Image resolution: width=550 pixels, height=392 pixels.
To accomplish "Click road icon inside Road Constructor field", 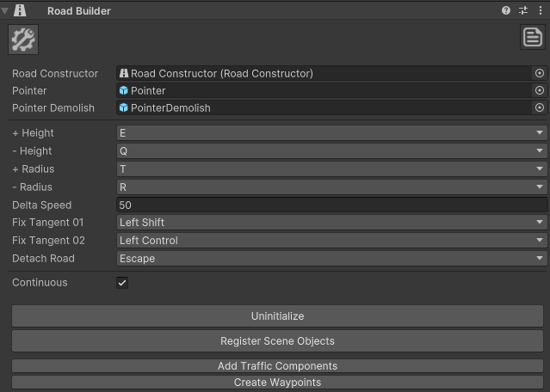I will (x=124, y=73).
